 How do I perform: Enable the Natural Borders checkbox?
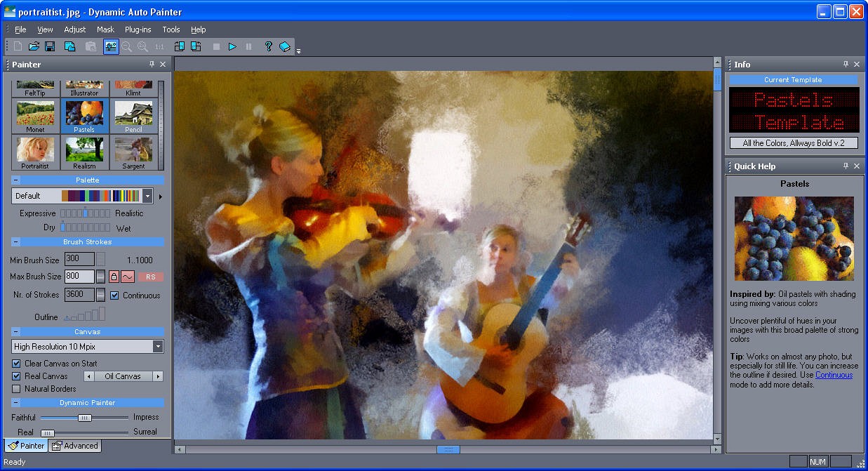coord(17,389)
